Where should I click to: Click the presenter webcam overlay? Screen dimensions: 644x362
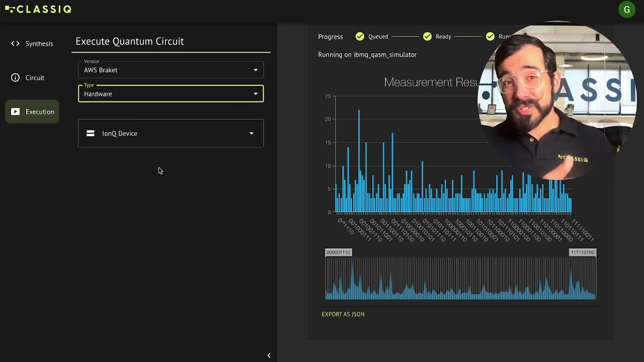click(x=556, y=101)
